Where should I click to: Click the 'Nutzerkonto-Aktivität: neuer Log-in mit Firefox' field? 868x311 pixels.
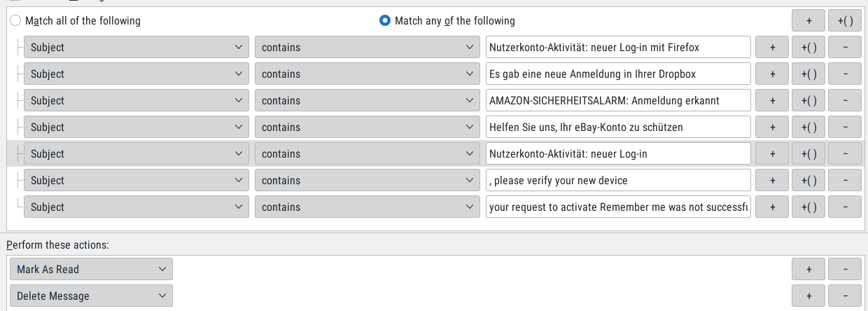pos(618,48)
